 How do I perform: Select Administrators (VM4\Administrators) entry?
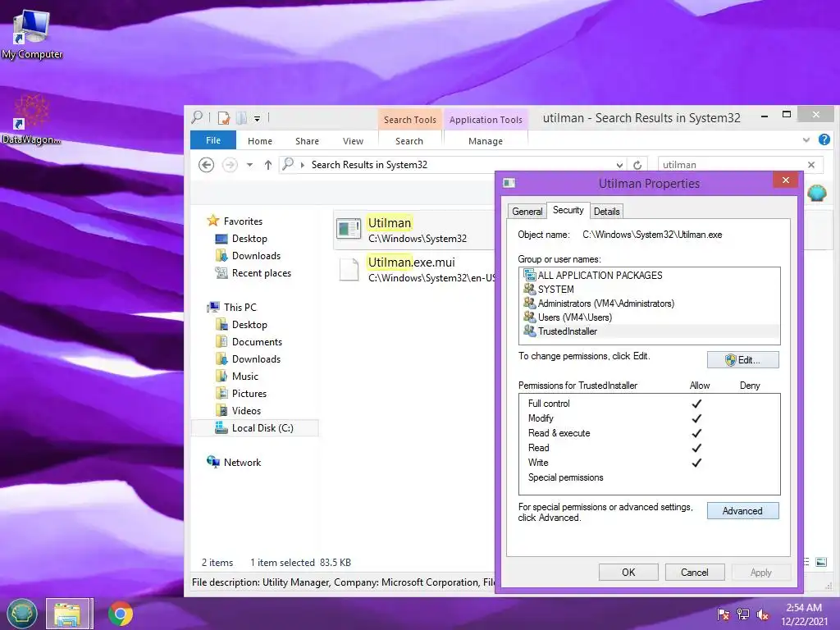[650, 304]
